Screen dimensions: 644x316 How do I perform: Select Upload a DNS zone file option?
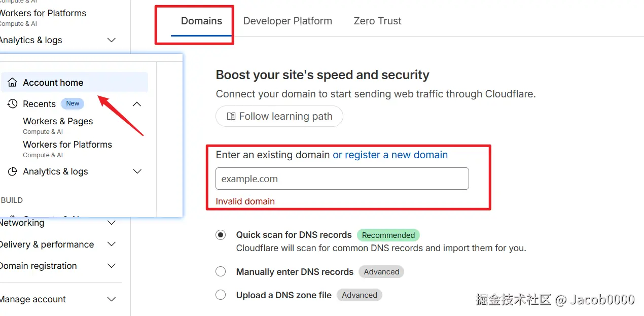tap(221, 295)
